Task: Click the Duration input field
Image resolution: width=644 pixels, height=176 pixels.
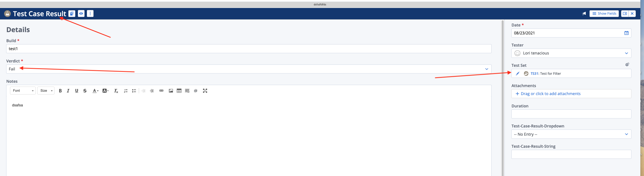Action: [x=571, y=114]
